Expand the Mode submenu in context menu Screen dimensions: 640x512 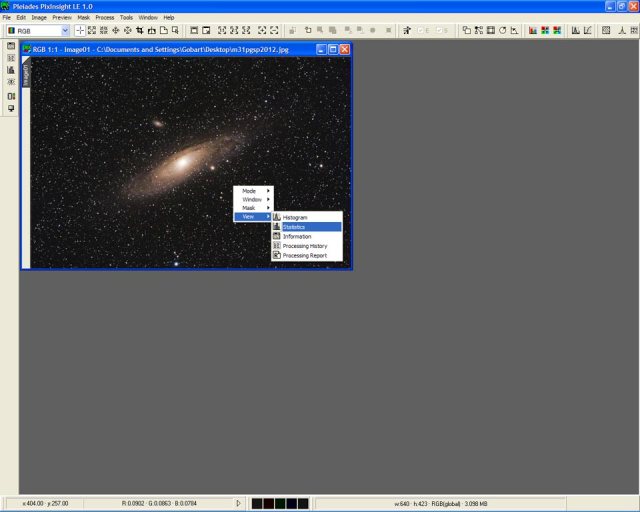click(x=253, y=190)
